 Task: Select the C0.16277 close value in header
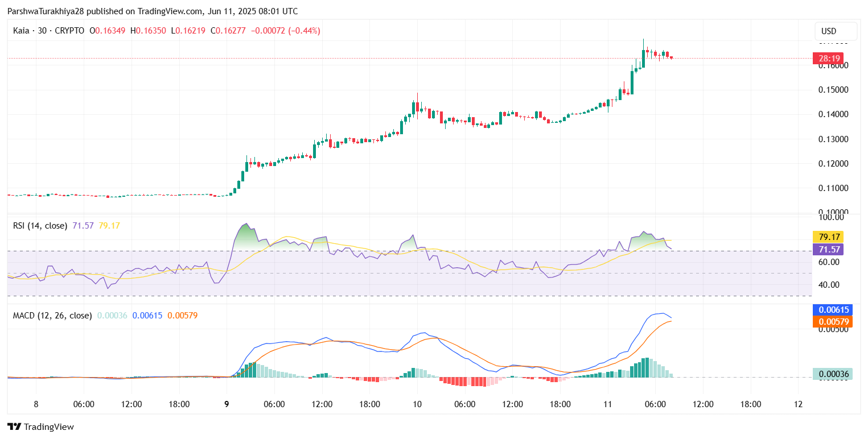point(228,31)
